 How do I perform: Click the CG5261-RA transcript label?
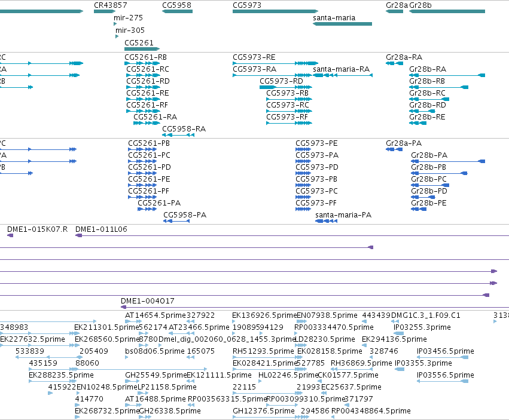[x=155, y=117]
